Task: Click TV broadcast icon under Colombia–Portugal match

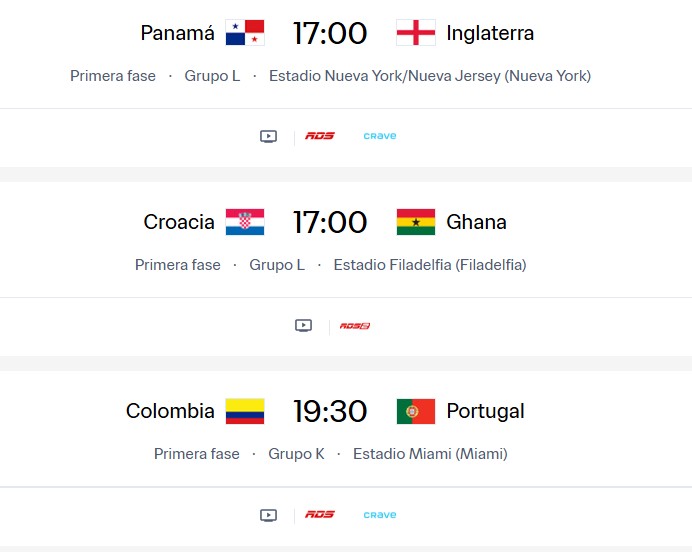Action: (268, 515)
